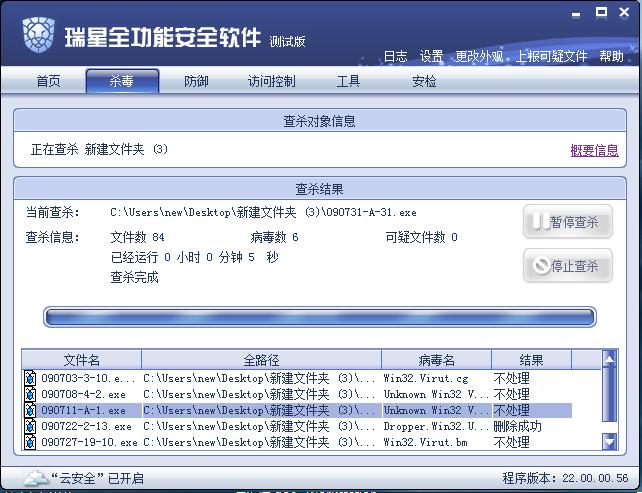Select file name 090703-3-10.e...
Image resolution: width=642 pixels, height=493 pixels.
[x=88, y=378]
